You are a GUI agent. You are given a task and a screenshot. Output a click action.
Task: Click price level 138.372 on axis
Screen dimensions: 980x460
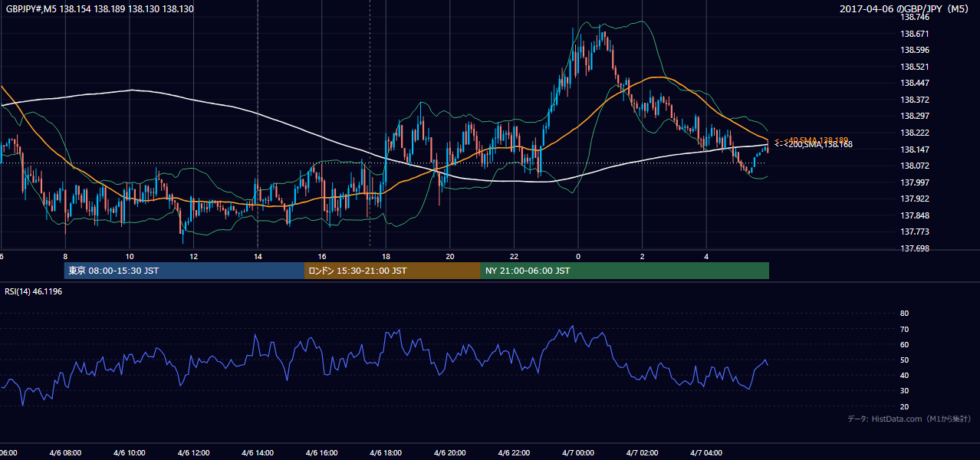click(x=915, y=100)
